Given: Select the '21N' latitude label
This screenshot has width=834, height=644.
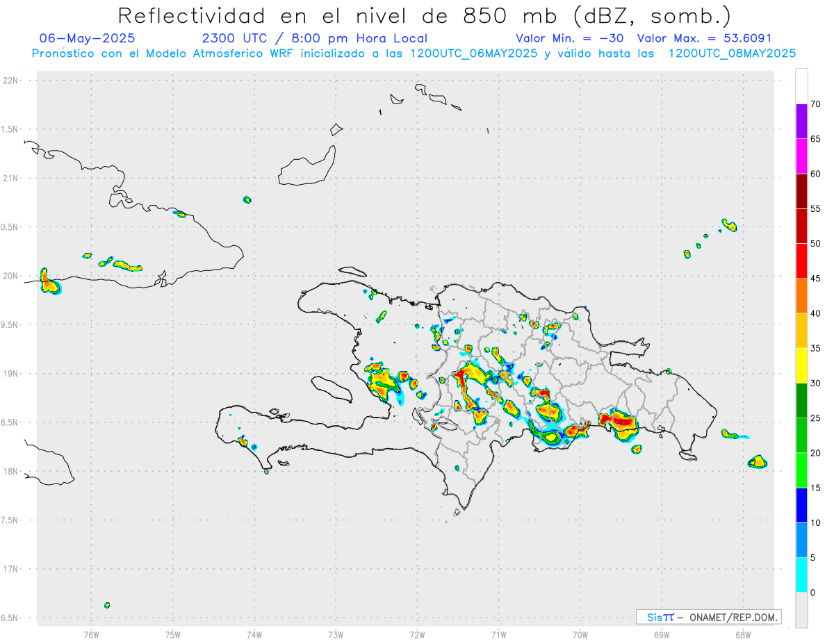Looking at the screenshot, I should [x=12, y=179].
